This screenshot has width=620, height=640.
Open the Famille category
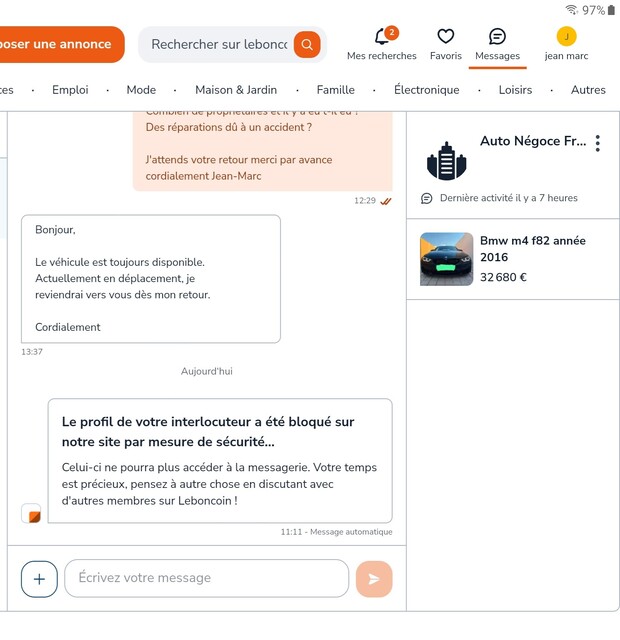336,90
